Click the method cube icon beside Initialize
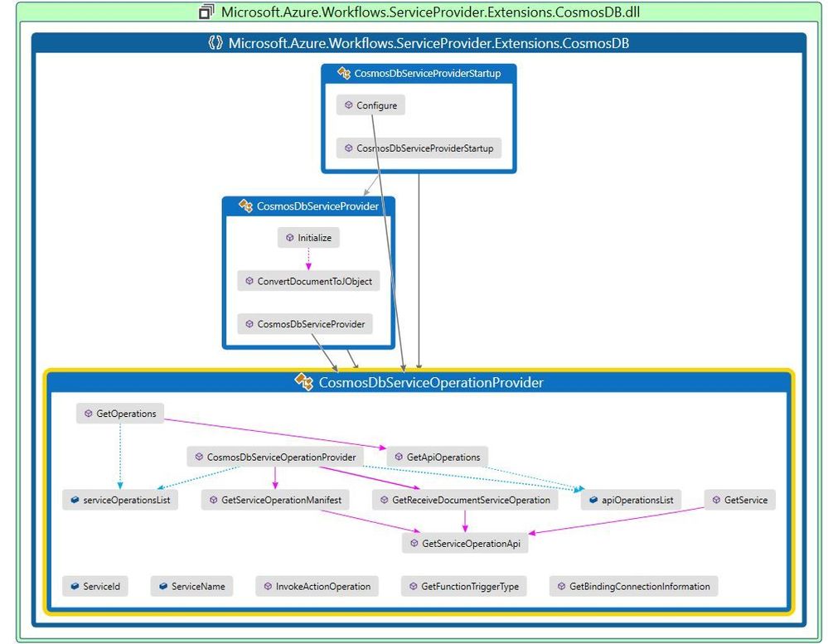Screen dimensions: 828x644 289,238
